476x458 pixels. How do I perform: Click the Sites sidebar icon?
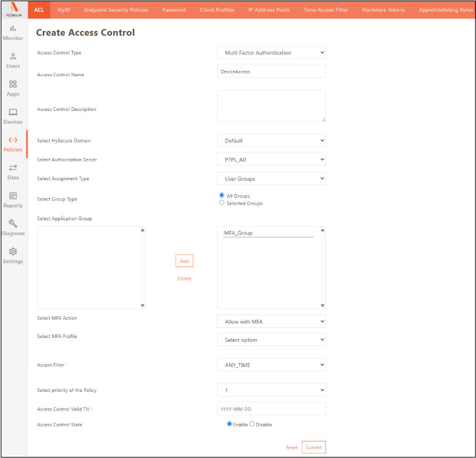(x=13, y=172)
